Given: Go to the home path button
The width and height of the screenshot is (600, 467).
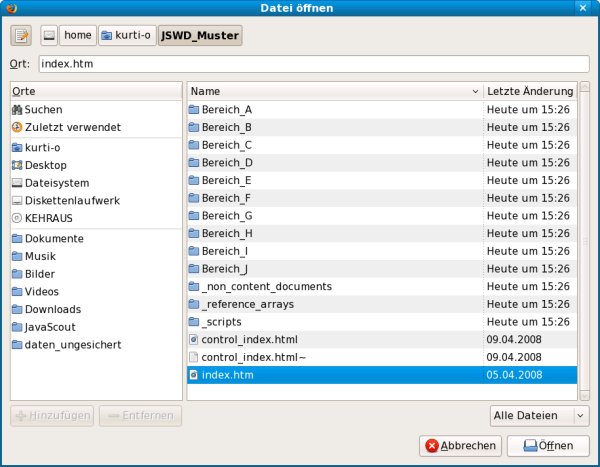Looking at the screenshot, I should pos(77,36).
